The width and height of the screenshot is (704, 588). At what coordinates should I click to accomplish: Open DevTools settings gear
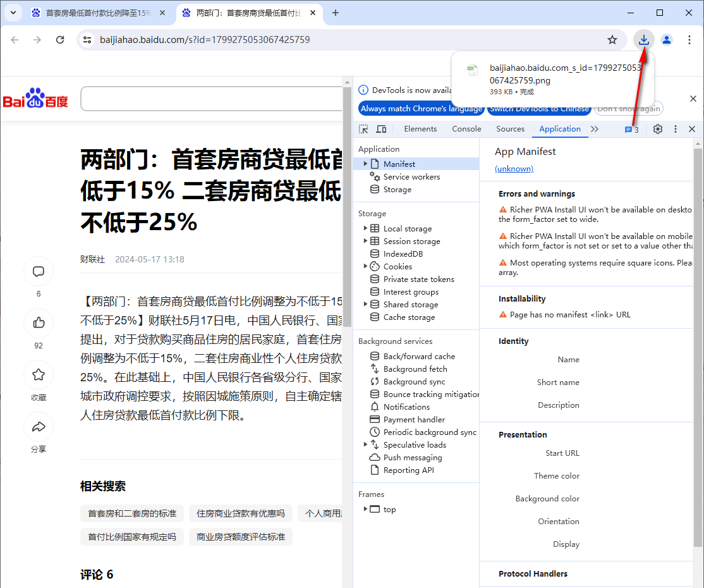click(x=658, y=129)
